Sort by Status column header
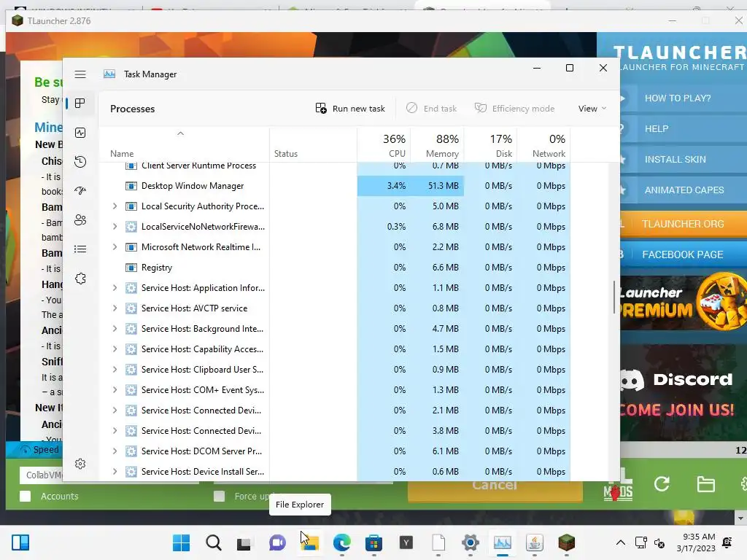Viewport: 747px width, 560px height. pos(313,145)
